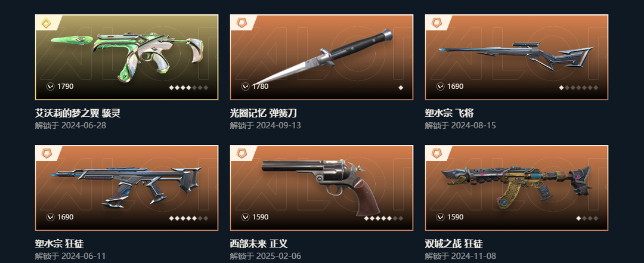644x263 pixels.
Task: Click the tier badge on 双城之战 狂徒 card
Action: point(436,154)
